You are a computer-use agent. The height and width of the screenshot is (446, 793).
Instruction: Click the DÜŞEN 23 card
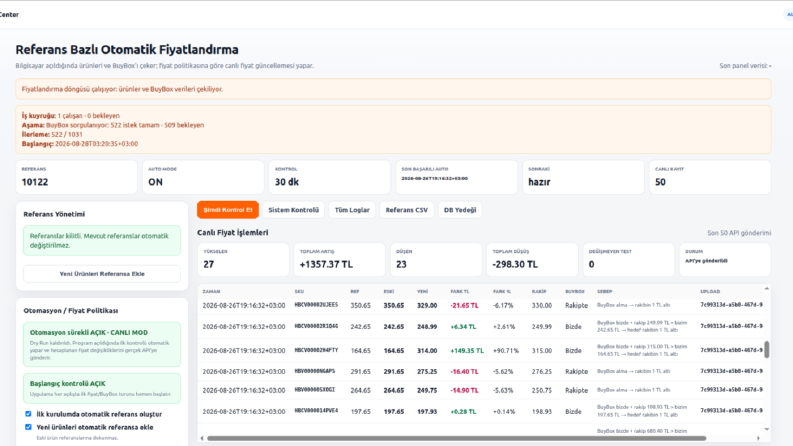[x=436, y=259]
